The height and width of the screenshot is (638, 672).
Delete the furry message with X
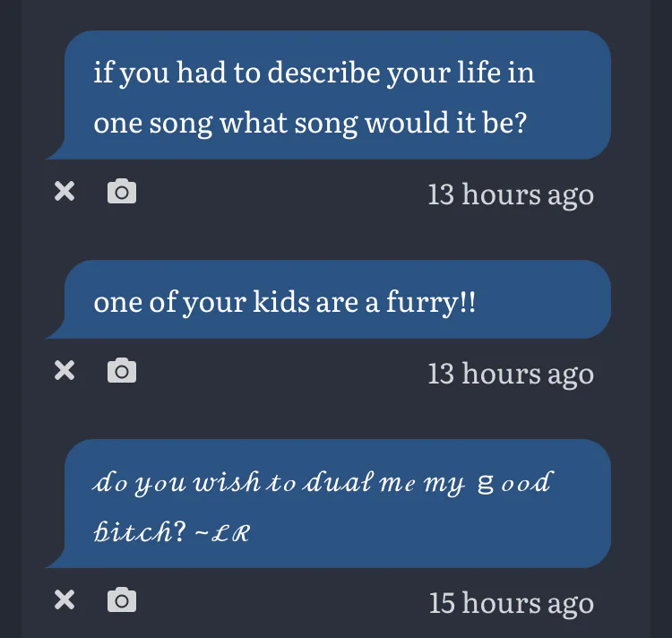[x=65, y=370]
